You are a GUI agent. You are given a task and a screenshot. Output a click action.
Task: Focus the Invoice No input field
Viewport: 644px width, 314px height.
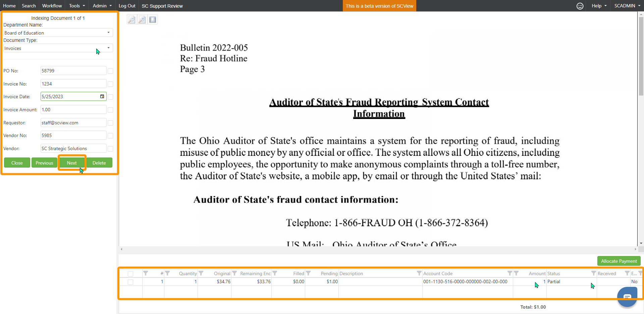[73, 84]
